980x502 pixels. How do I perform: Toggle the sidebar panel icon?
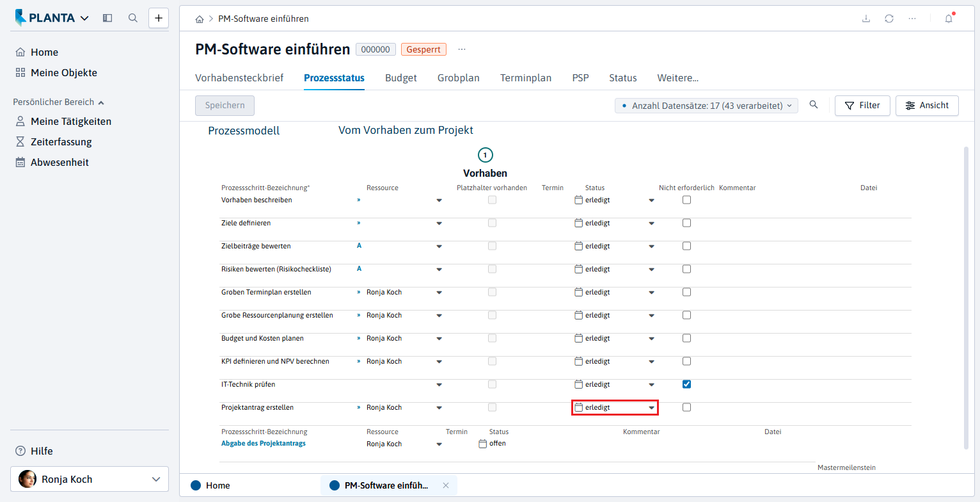107,18
